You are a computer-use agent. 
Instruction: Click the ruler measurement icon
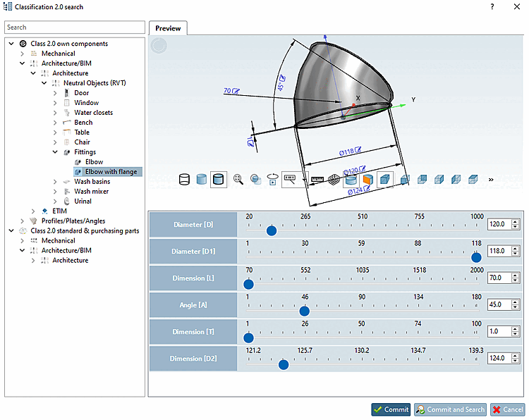click(317, 180)
